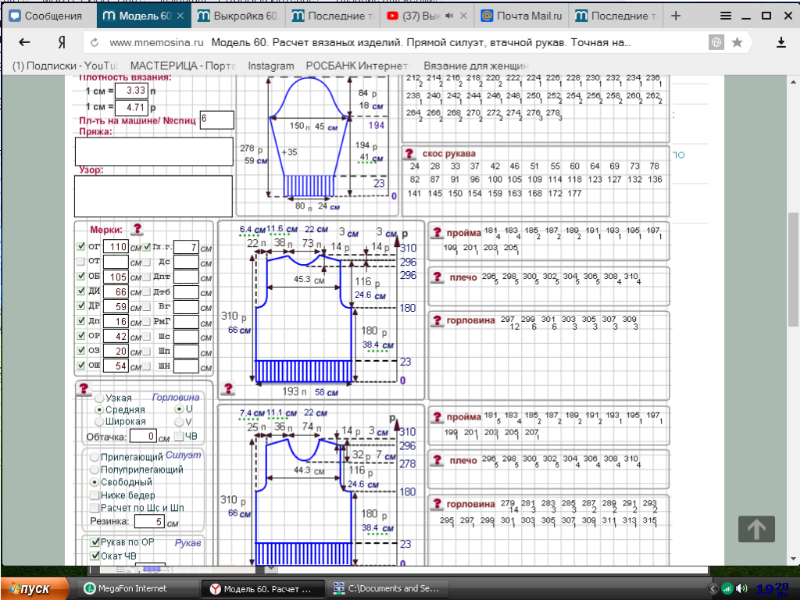Click the help icon beside скос рукава

point(410,154)
